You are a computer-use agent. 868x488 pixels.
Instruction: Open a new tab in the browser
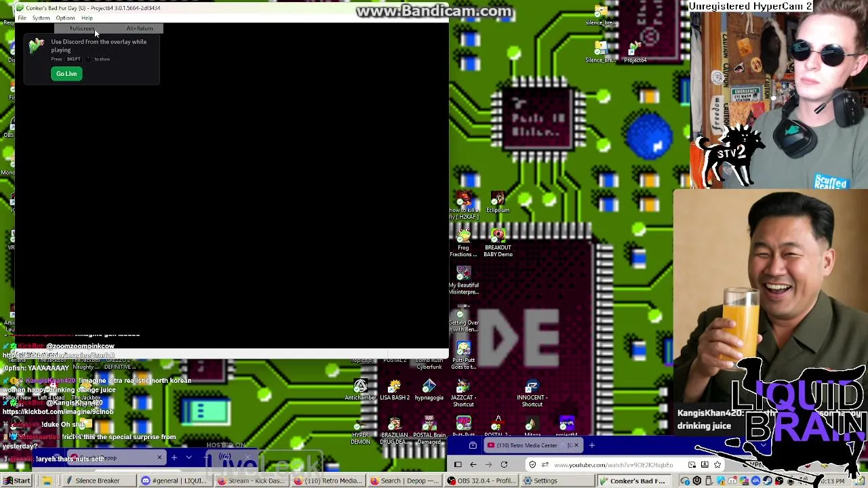tap(591, 445)
